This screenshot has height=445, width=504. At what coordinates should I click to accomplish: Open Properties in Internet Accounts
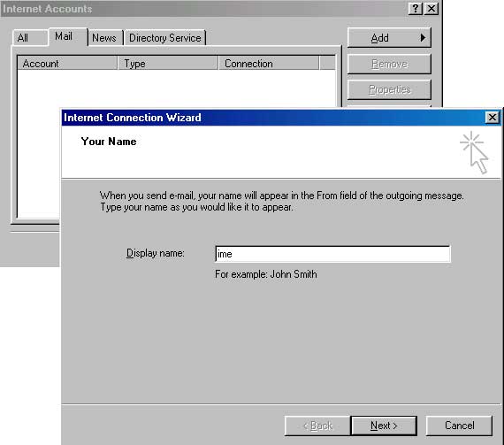coord(389,89)
